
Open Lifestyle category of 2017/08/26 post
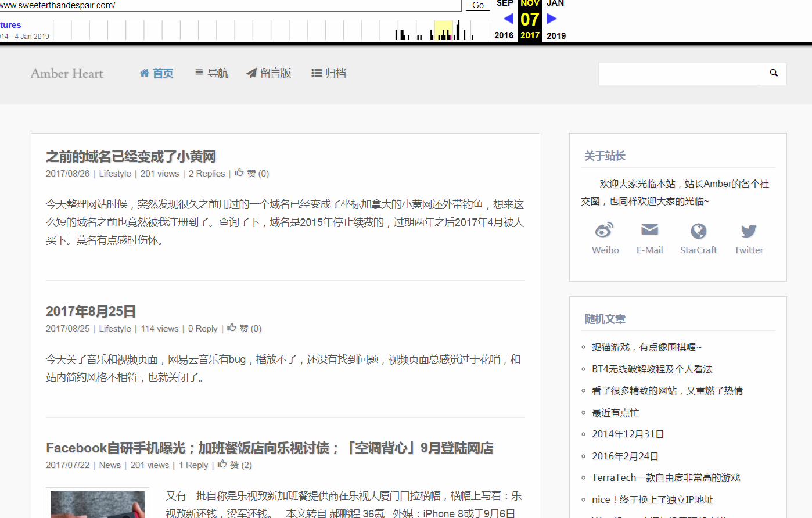pos(115,174)
